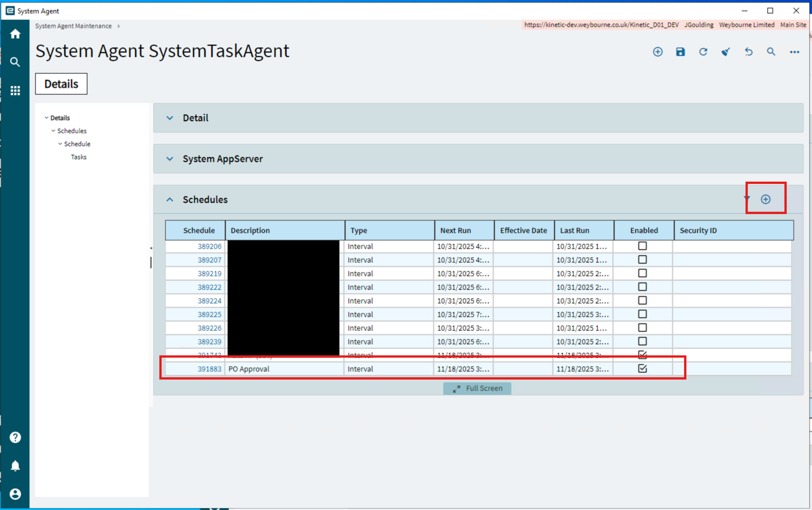Toggle Enabled checkbox for schedule 389206
This screenshot has width=812, height=510.
point(642,246)
